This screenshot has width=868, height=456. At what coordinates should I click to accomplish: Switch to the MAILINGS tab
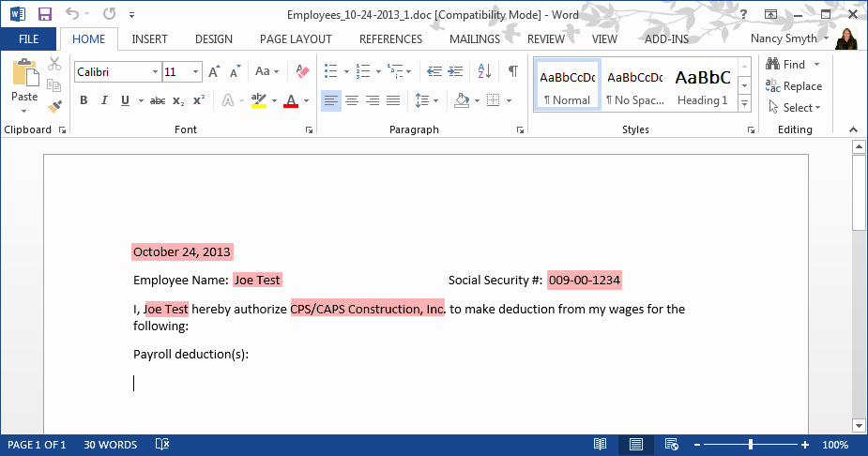coord(475,38)
